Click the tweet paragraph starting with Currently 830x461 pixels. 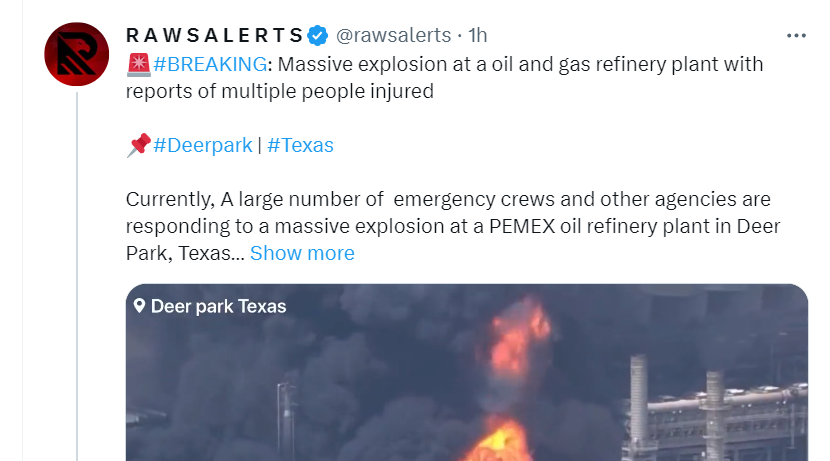point(453,226)
